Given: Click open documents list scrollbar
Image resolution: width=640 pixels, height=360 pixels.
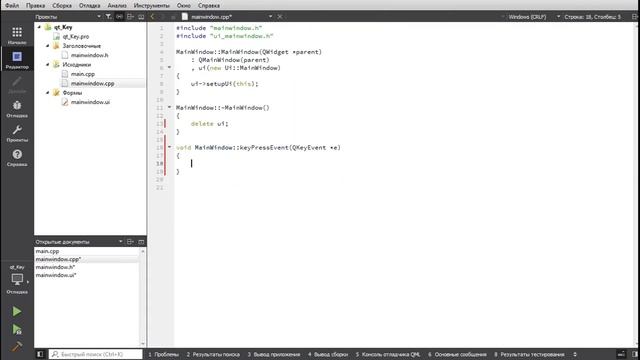Looking at the screenshot, I should click(x=143, y=298).
